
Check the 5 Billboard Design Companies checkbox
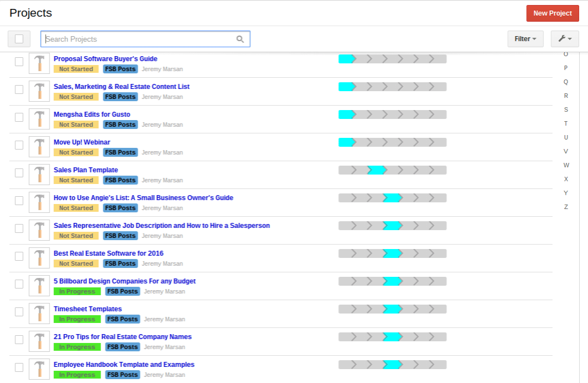pos(19,284)
